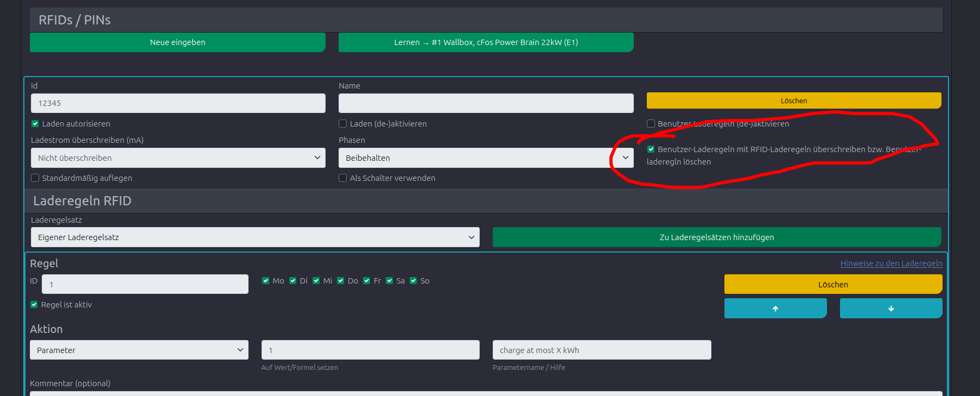Enable 'Laden (de-)aktivieren' checkbox
The image size is (980, 396).
pyautogui.click(x=343, y=124)
